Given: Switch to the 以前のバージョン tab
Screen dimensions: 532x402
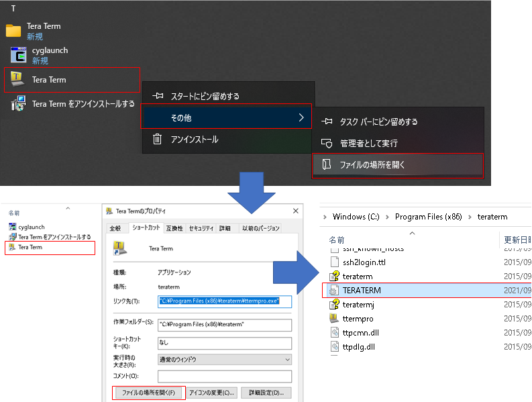Looking at the screenshot, I should 260,228.
